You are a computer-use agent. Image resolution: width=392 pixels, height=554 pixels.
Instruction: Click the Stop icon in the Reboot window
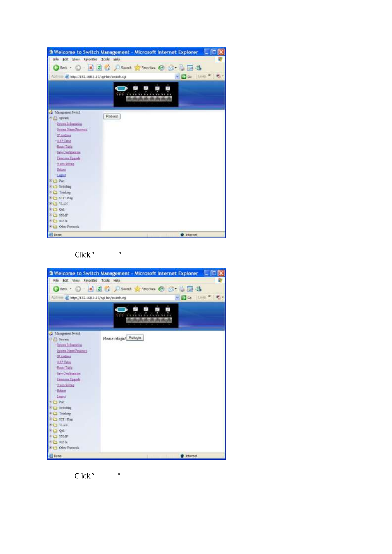point(91,68)
